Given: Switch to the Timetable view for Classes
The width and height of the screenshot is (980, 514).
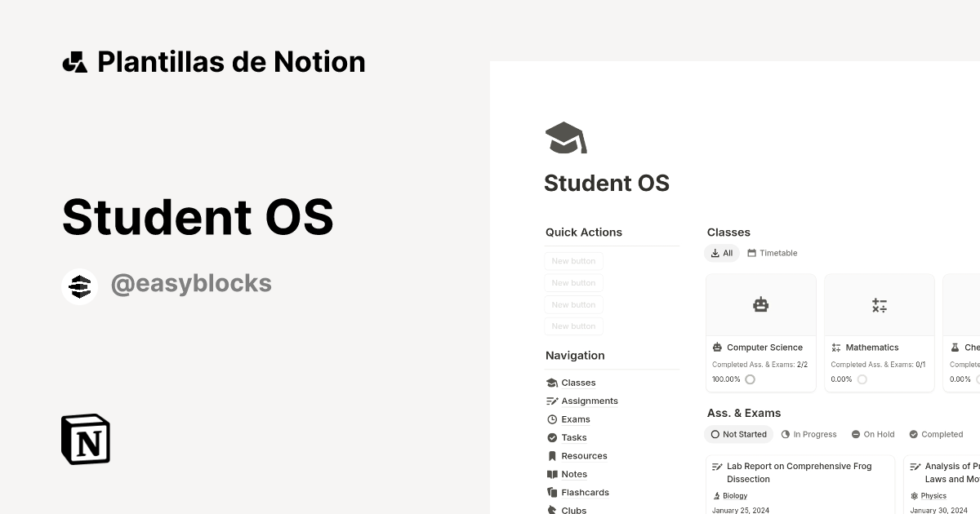Looking at the screenshot, I should click(772, 253).
